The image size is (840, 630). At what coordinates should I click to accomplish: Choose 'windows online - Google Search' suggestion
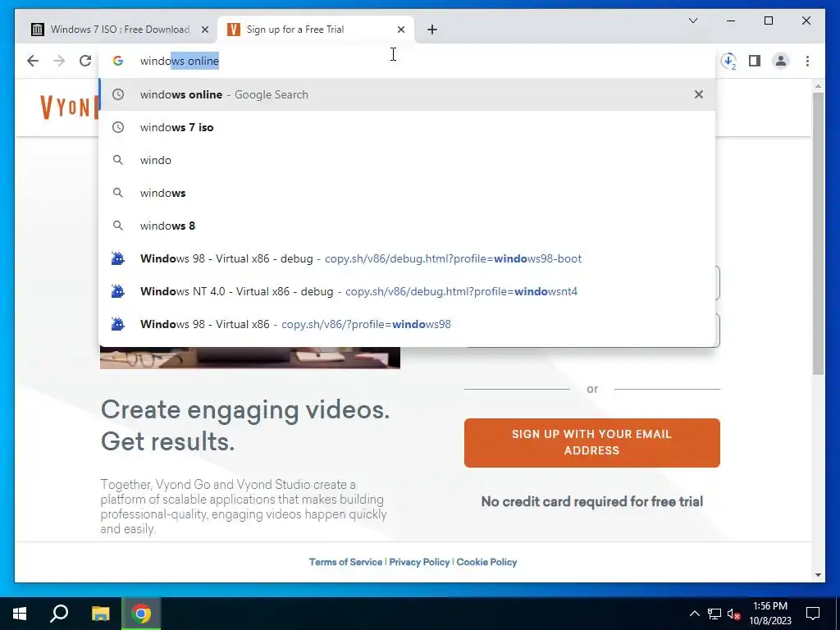[407, 94]
